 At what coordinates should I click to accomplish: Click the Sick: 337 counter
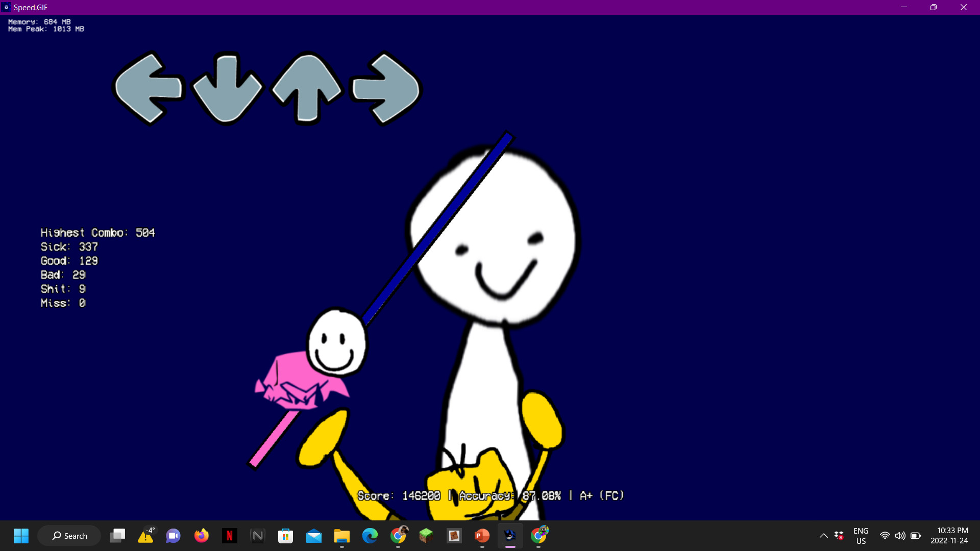(x=69, y=247)
